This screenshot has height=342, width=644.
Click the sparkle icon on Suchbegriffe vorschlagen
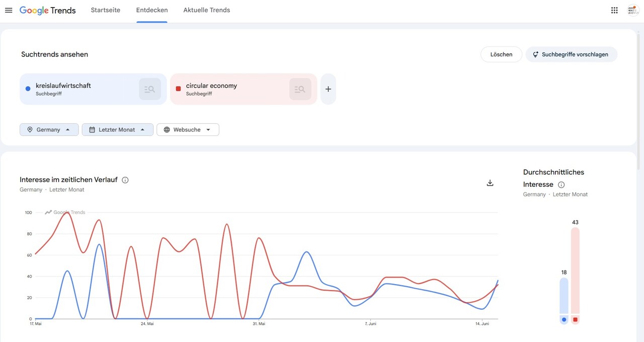(x=536, y=54)
